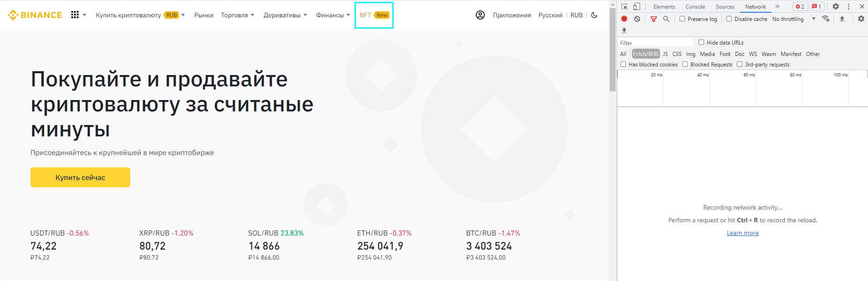Filter requests by Doc type
The height and width of the screenshot is (281, 868).
coord(740,54)
